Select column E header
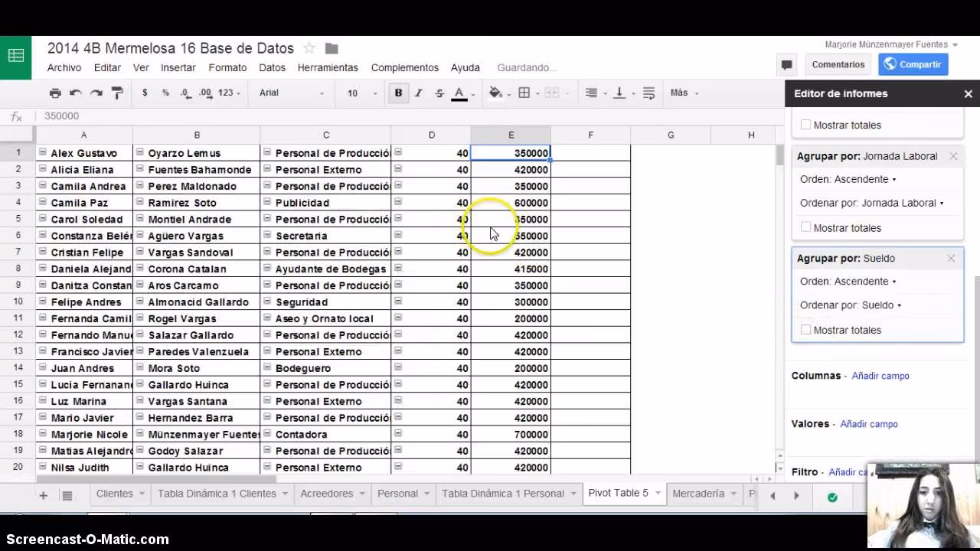Image resolution: width=980 pixels, height=551 pixels. (511, 135)
